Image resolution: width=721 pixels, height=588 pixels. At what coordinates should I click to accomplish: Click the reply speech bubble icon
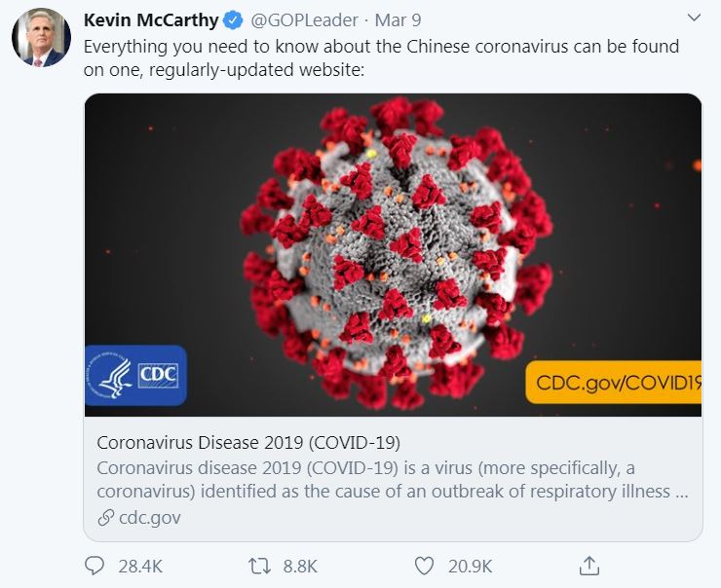point(95,566)
